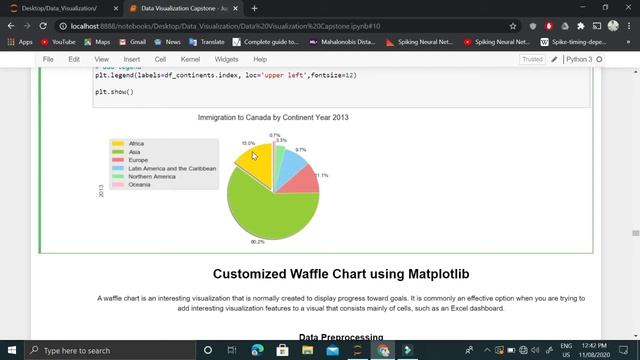The height and width of the screenshot is (360, 640).
Task: Open File Explorer from taskbar
Action: pos(307,350)
